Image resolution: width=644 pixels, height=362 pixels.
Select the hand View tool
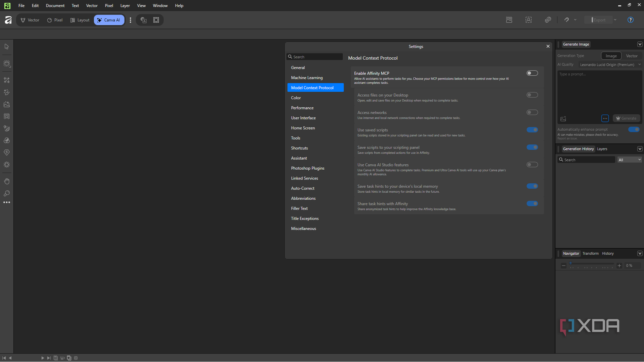(x=7, y=181)
